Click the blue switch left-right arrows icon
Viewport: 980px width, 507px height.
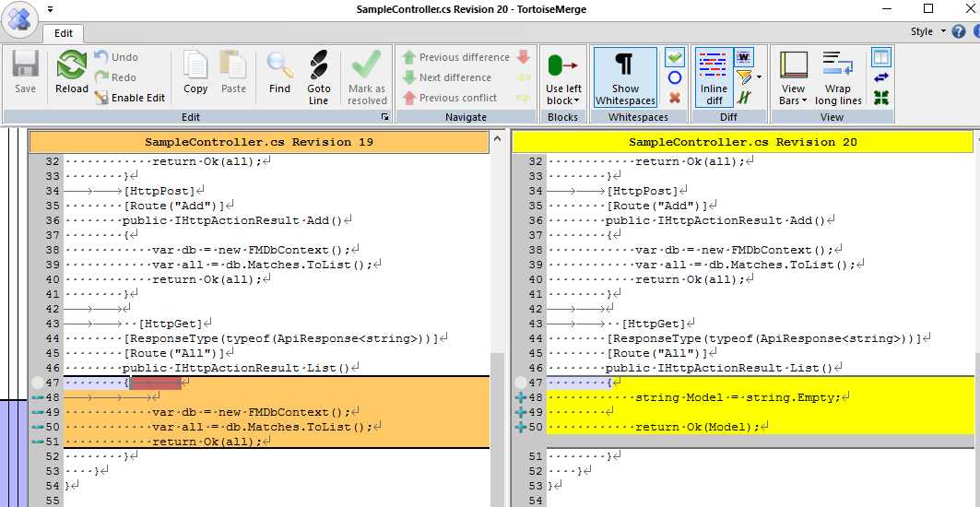[880, 77]
